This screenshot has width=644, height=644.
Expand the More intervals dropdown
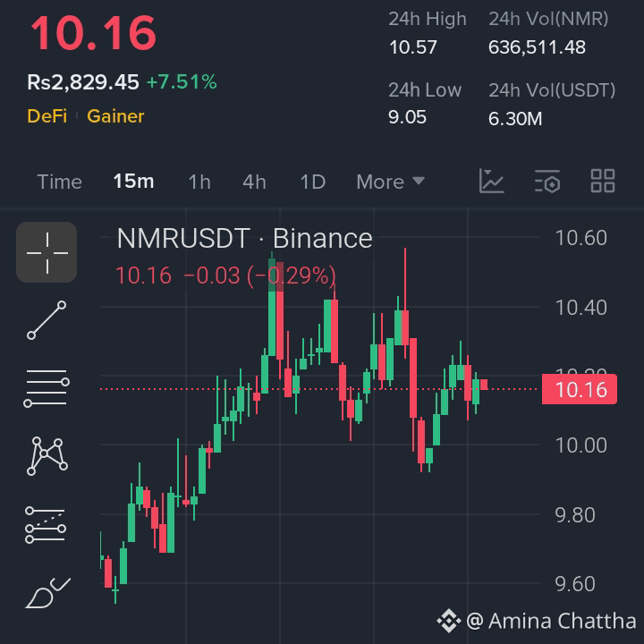click(x=390, y=182)
